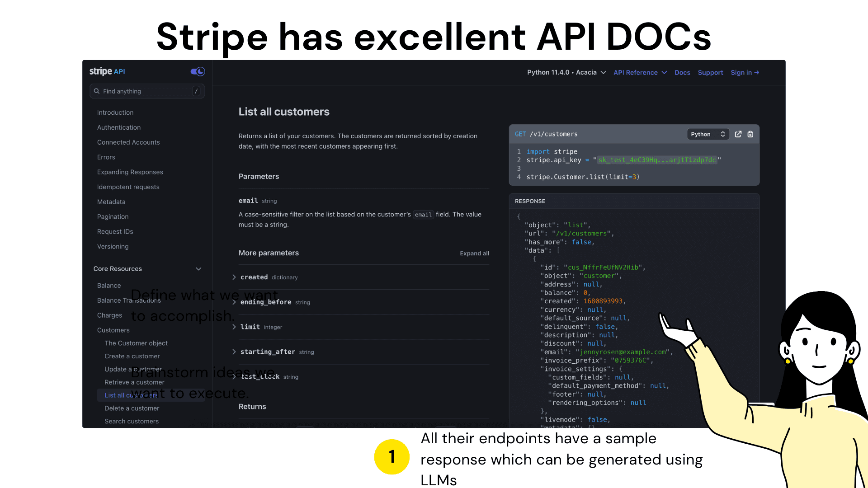Open Delete a customer page

pos(132,408)
